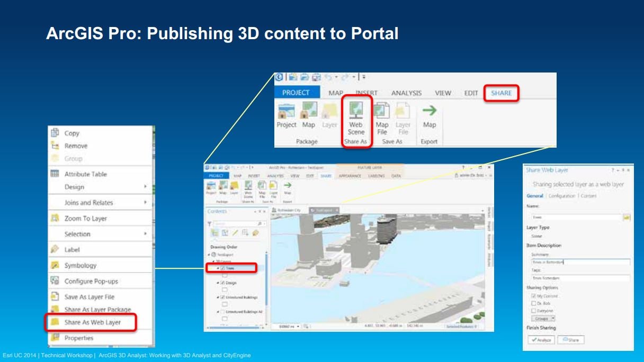Collapse the TestExport scene node in Contents
644x362 pixels.
coord(208,255)
